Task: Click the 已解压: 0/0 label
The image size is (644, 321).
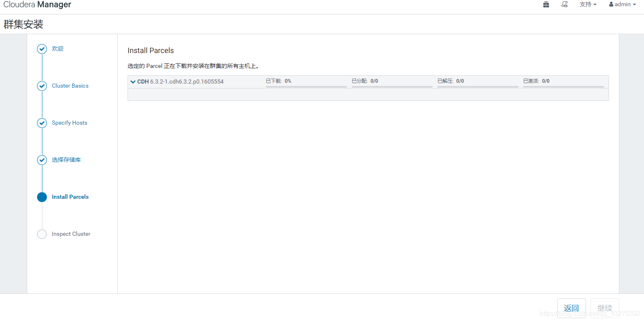Action: [451, 81]
